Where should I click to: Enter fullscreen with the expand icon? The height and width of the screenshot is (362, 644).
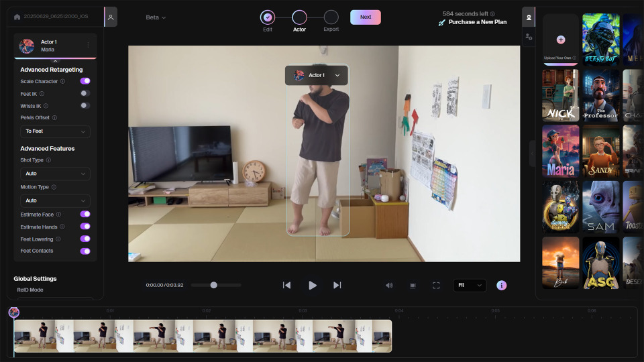[x=436, y=285]
